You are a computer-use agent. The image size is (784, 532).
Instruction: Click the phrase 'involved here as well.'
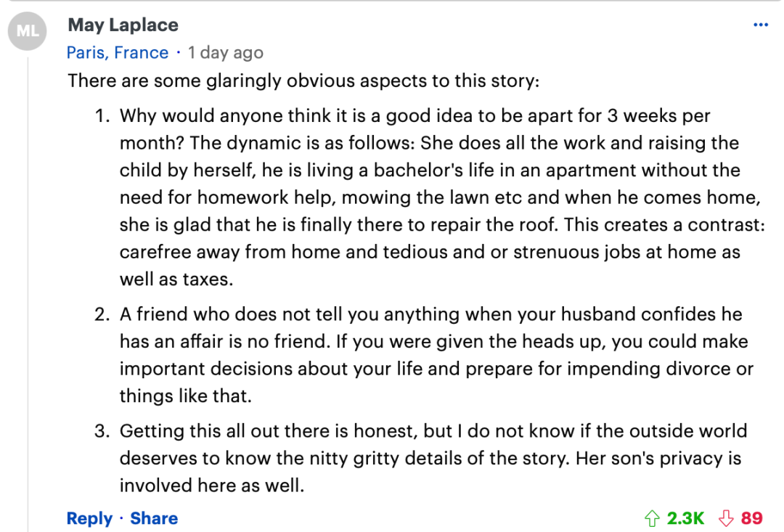(212, 486)
